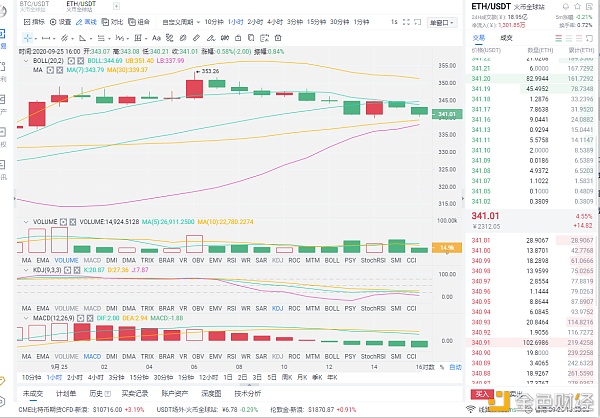
Task: Open MA indicator settings icon
Action: point(50,70)
